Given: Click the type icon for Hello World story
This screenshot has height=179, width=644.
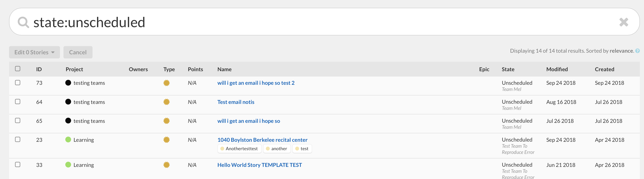Looking at the screenshot, I should [x=166, y=165].
